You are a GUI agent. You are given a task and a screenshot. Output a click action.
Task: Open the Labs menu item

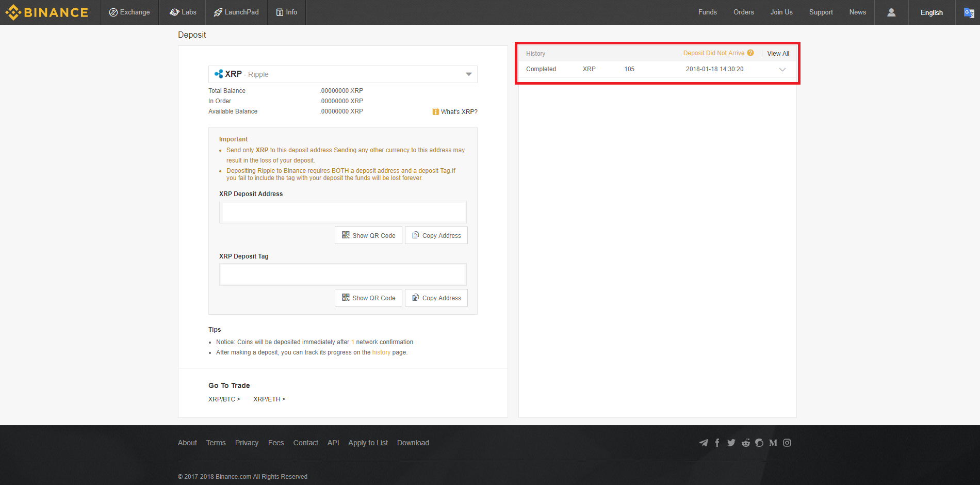tap(183, 12)
